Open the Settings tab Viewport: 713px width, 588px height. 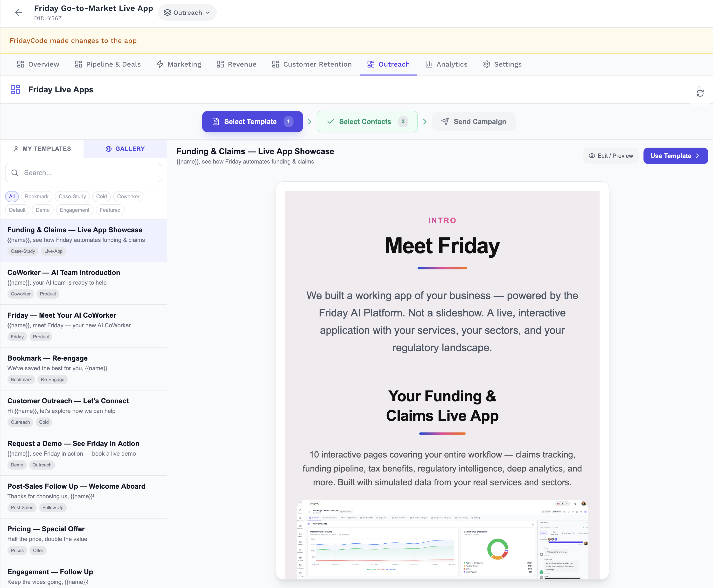[x=502, y=64]
